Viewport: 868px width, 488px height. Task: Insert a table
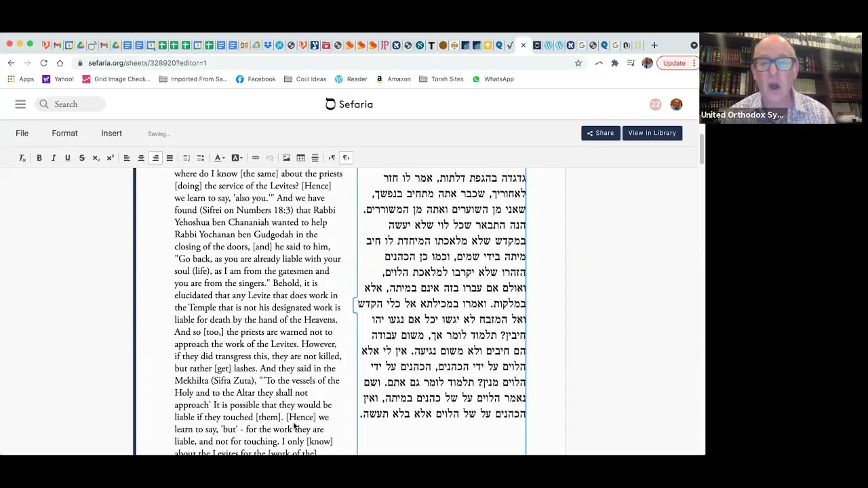(301, 158)
